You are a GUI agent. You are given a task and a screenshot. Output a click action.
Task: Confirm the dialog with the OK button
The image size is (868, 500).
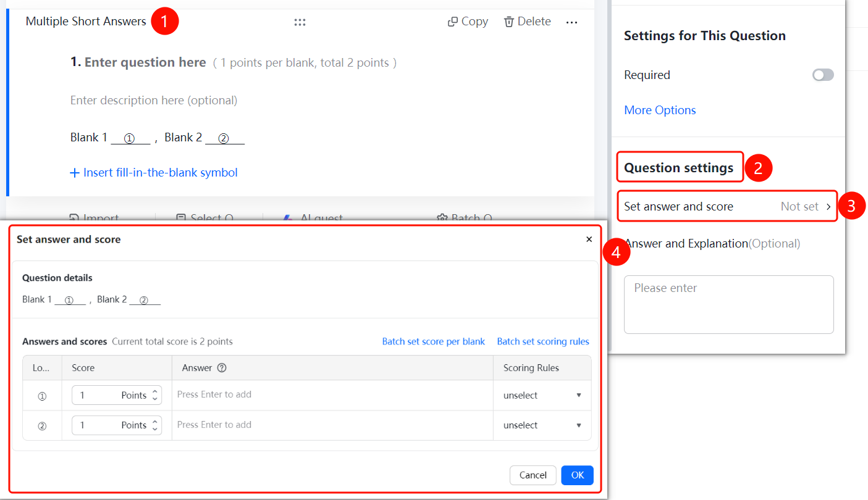[578, 475]
